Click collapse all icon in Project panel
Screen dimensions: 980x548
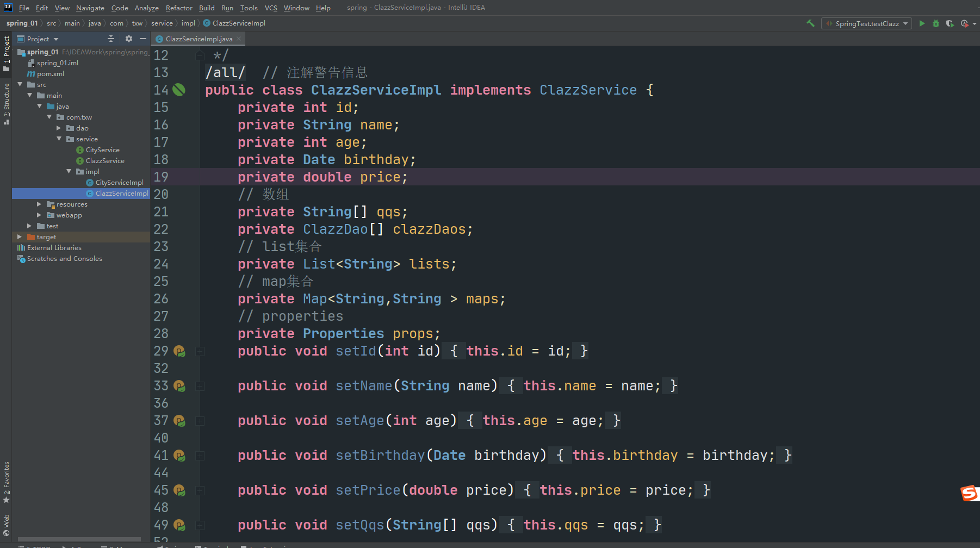click(x=111, y=39)
